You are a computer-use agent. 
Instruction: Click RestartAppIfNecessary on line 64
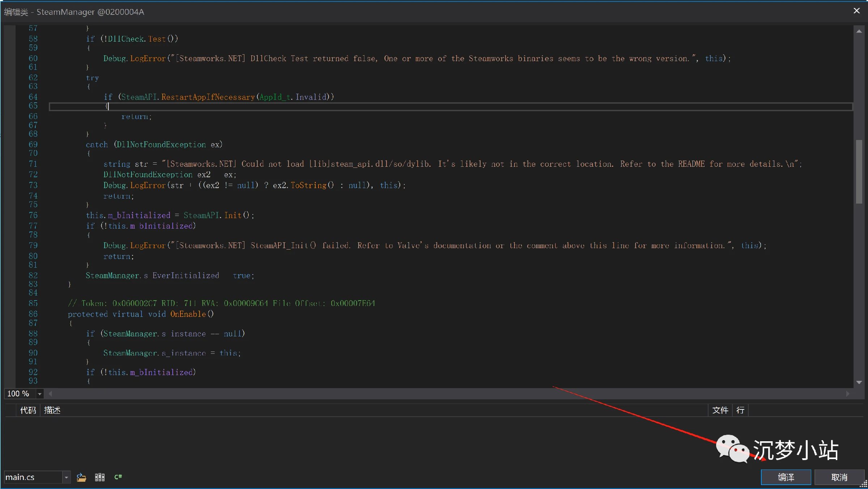tap(208, 97)
